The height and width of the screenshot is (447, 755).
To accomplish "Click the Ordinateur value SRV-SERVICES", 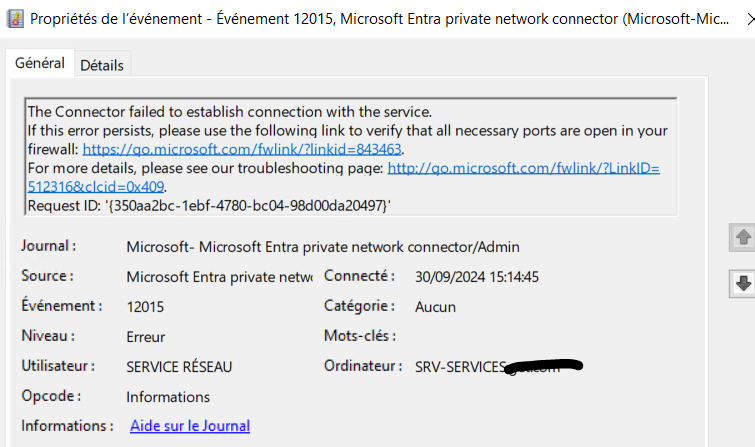I will (460, 367).
